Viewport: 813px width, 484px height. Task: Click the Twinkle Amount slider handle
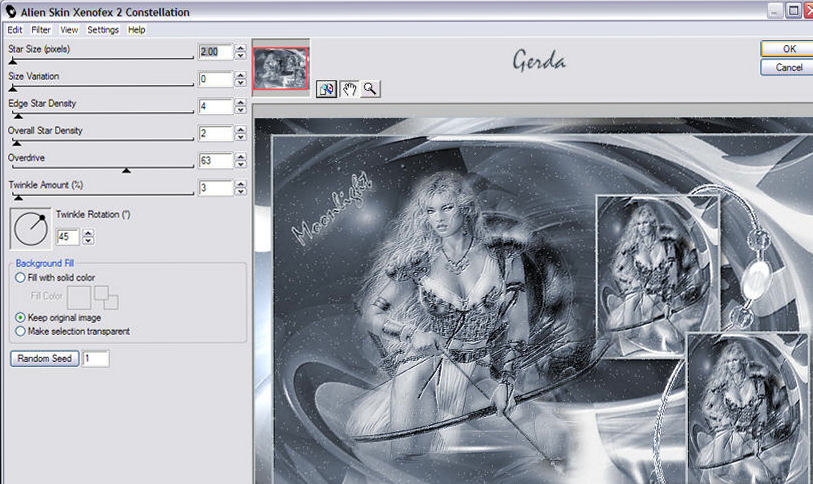(18, 197)
